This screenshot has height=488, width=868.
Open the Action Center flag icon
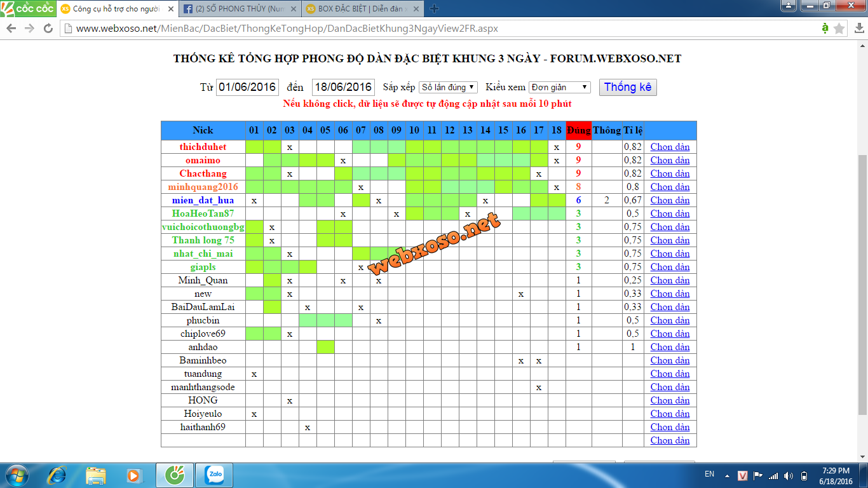[758, 476]
